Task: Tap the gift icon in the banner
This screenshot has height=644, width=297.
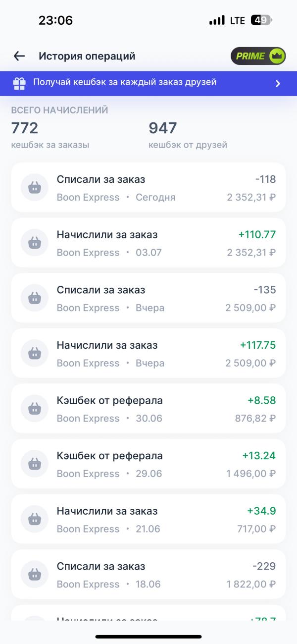Action: coord(19,83)
